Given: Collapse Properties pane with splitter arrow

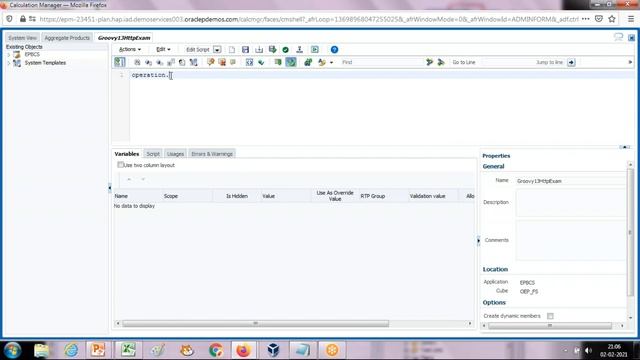Looking at the screenshot, I should 478,240.
